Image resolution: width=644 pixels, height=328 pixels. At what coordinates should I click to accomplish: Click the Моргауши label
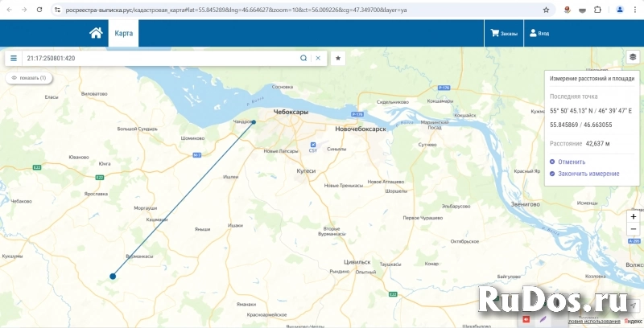pyautogui.click(x=146, y=208)
